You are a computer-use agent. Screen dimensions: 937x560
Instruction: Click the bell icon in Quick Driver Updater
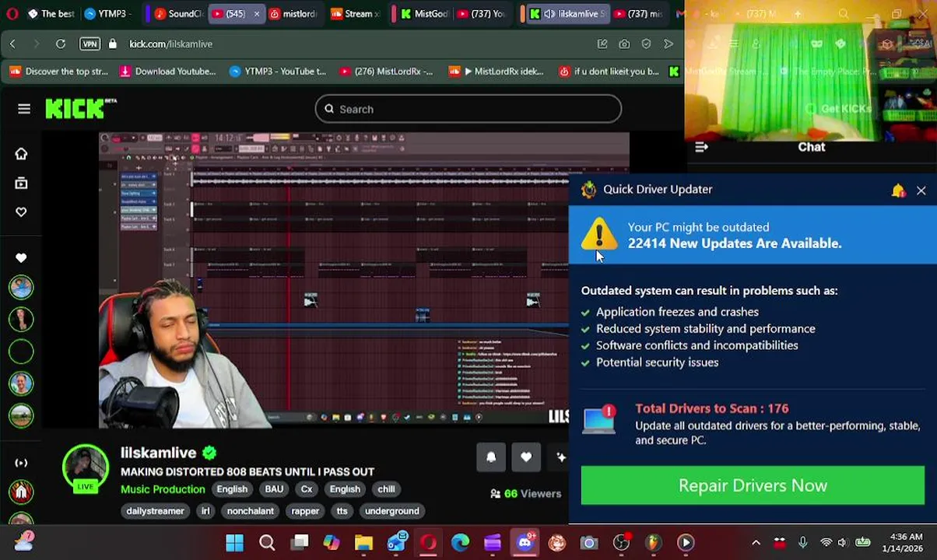(898, 191)
